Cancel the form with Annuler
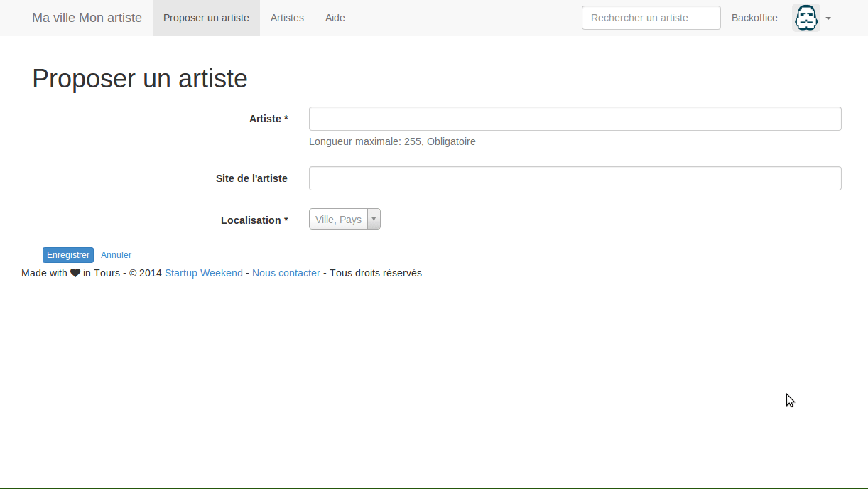Screen dimensions: 868x489 [x=116, y=255]
